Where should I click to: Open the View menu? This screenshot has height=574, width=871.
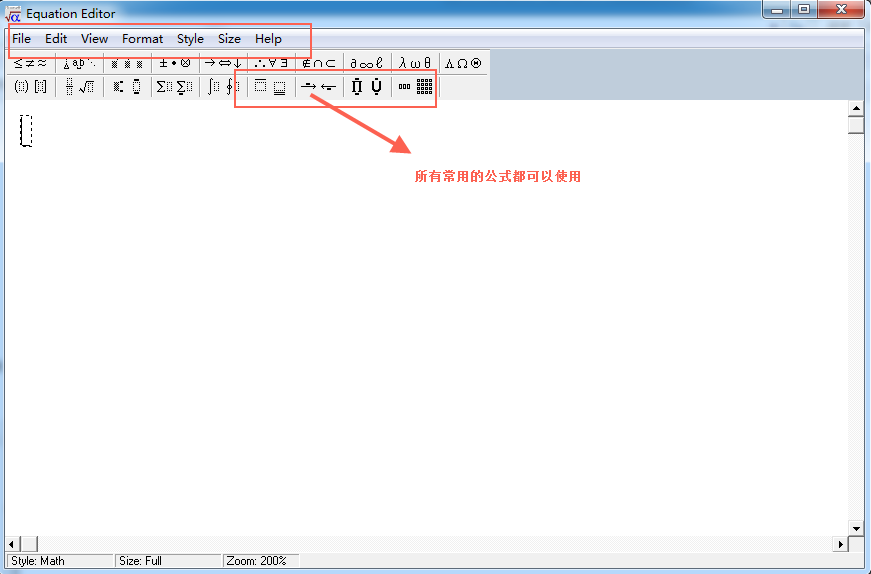coord(94,39)
